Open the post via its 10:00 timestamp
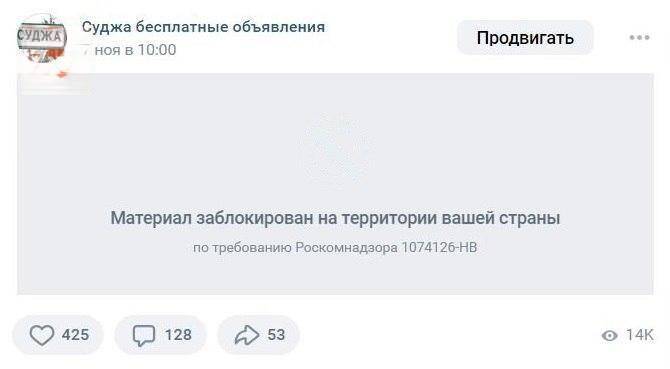The height and width of the screenshot is (369, 670). pyautogui.click(x=129, y=50)
